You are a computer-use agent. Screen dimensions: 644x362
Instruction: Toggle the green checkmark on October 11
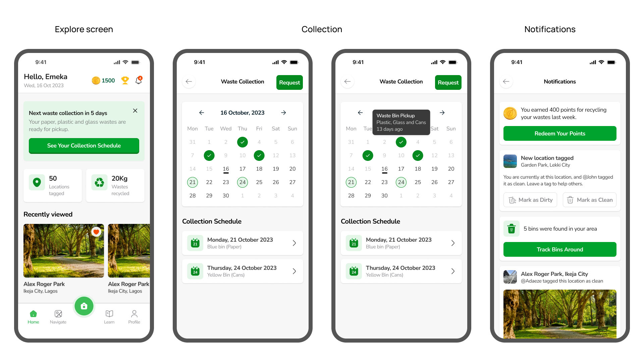point(259,155)
